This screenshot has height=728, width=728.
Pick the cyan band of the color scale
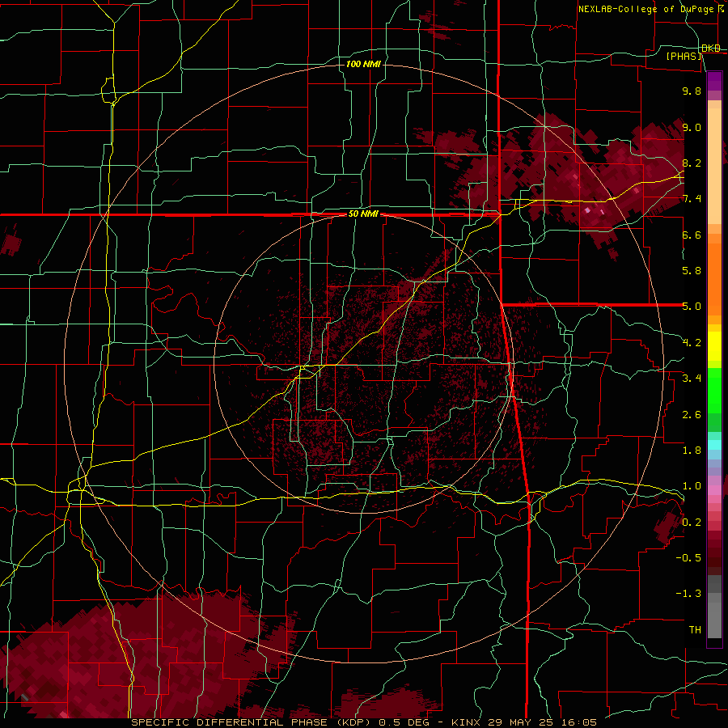point(714,445)
